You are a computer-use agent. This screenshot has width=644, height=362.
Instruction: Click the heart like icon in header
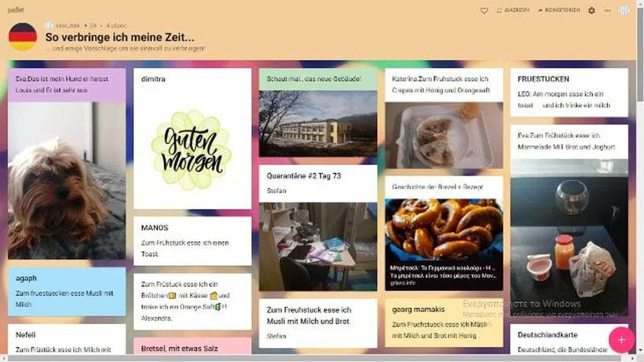tap(484, 11)
